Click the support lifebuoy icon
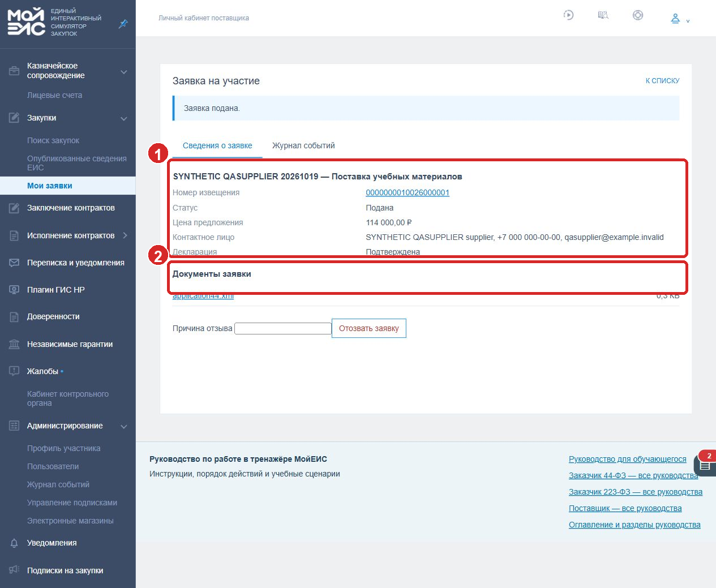The height and width of the screenshot is (588, 716). pos(638,15)
